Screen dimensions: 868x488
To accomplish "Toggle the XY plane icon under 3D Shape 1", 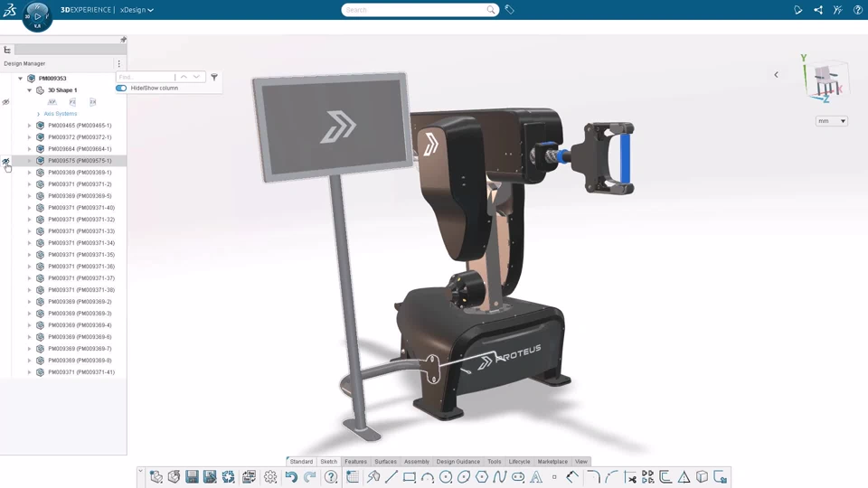I will [52, 102].
